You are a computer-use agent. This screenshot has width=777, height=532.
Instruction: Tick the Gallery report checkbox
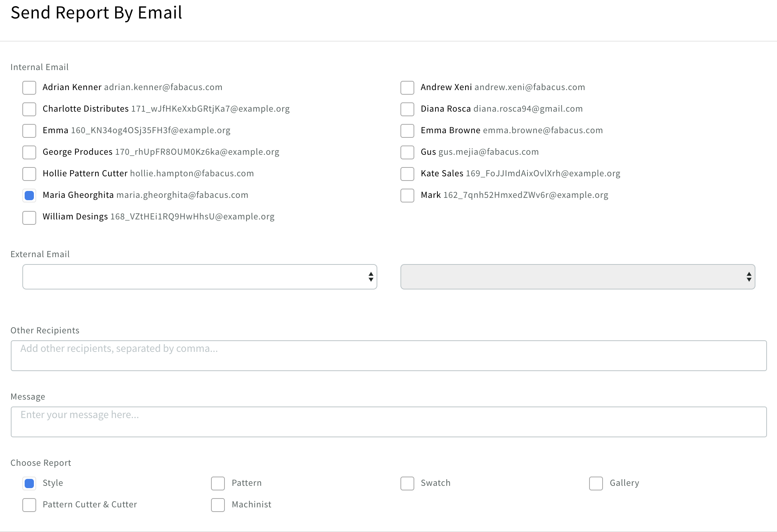pyautogui.click(x=596, y=483)
